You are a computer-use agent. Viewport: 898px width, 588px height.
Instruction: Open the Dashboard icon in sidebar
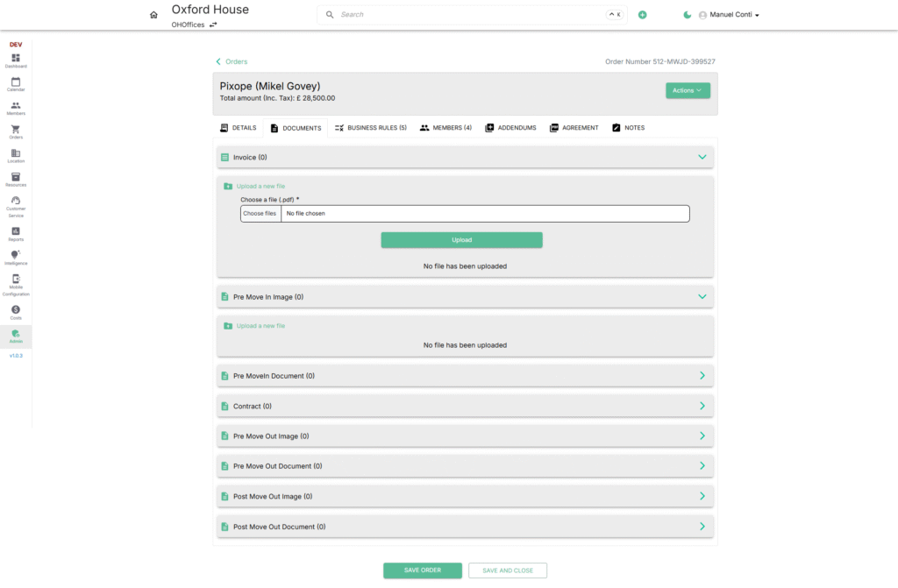(16, 60)
